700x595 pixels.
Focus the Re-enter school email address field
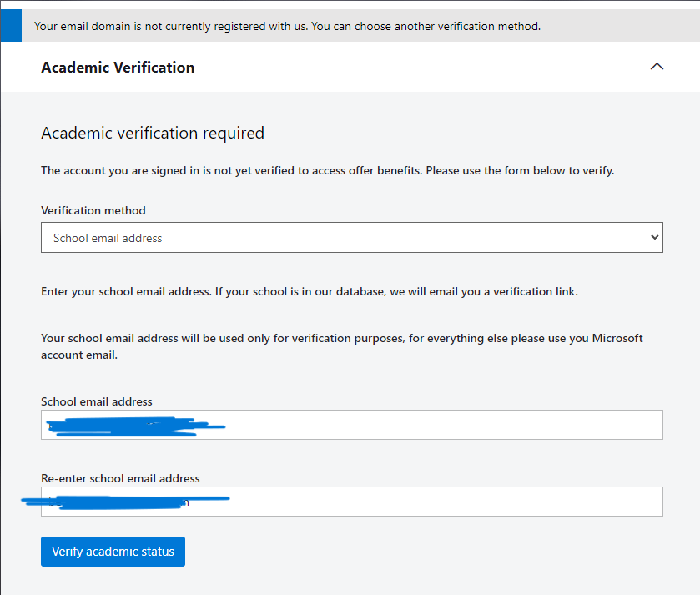[351, 501]
